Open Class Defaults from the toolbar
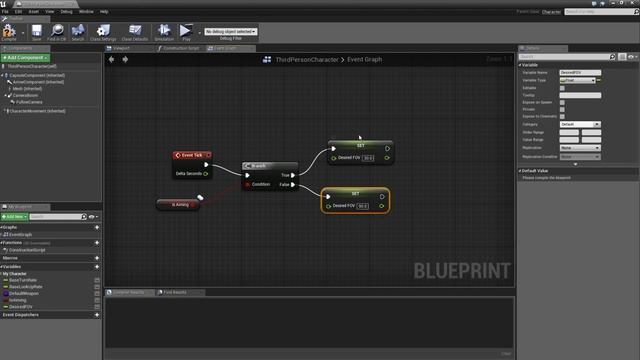This screenshot has width=640, height=360. pyautogui.click(x=135, y=32)
